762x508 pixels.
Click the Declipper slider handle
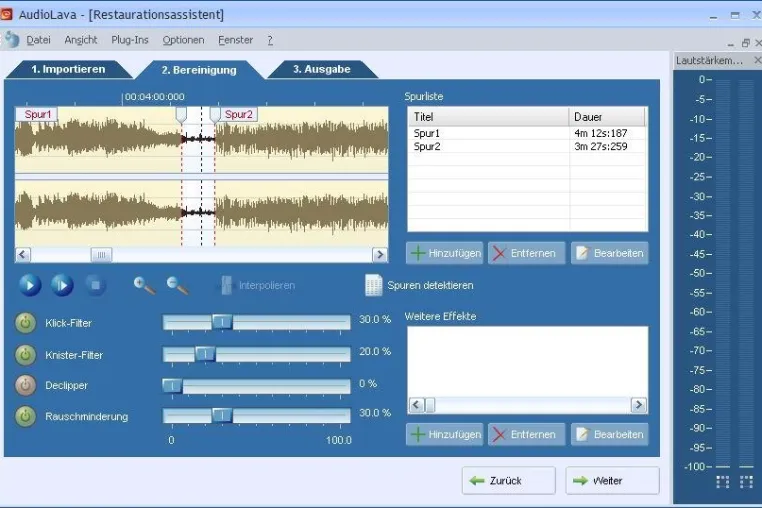172,386
